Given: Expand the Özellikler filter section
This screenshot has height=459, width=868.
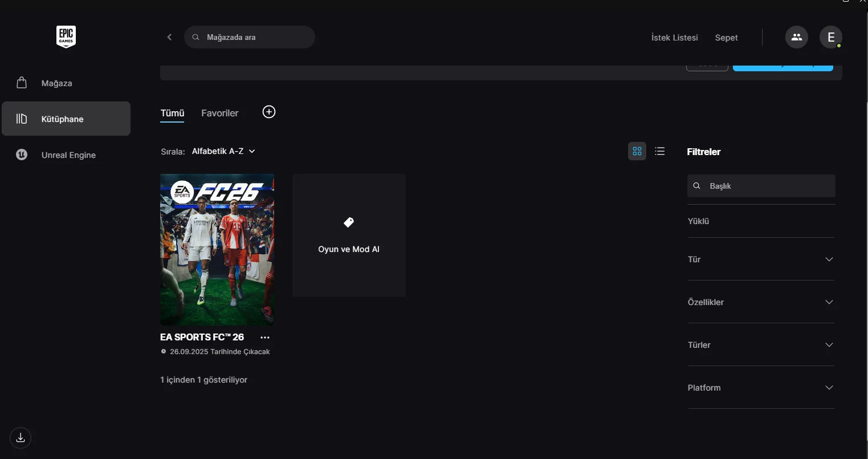Looking at the screenshot, I should point(761,302).
